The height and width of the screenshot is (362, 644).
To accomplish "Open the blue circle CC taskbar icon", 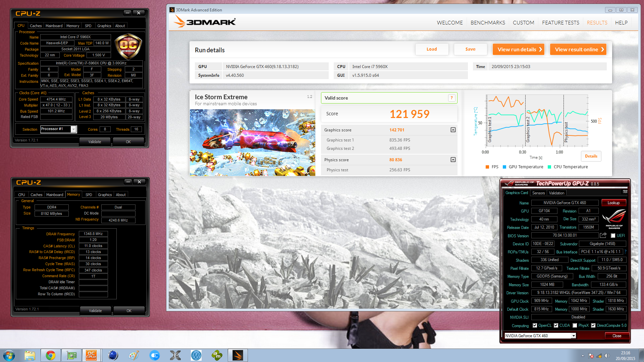I will tap(155, 355).
